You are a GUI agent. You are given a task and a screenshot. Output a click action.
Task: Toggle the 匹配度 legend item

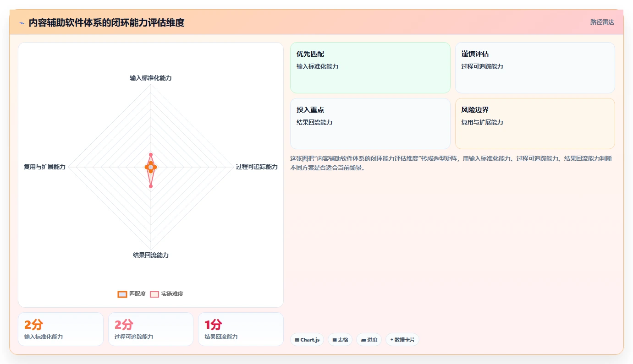pyautogui.click(x=132, y=294)
